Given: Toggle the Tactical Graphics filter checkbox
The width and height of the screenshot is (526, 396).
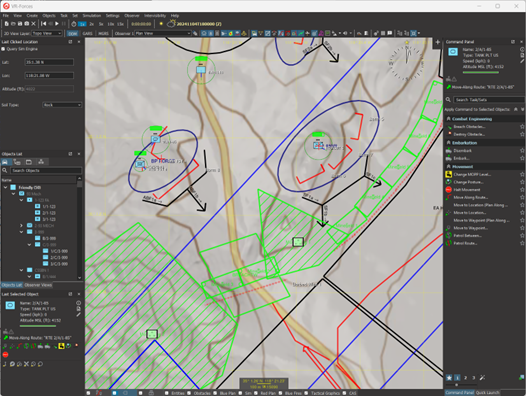Looking at the screenshot, I should point(307,393).
